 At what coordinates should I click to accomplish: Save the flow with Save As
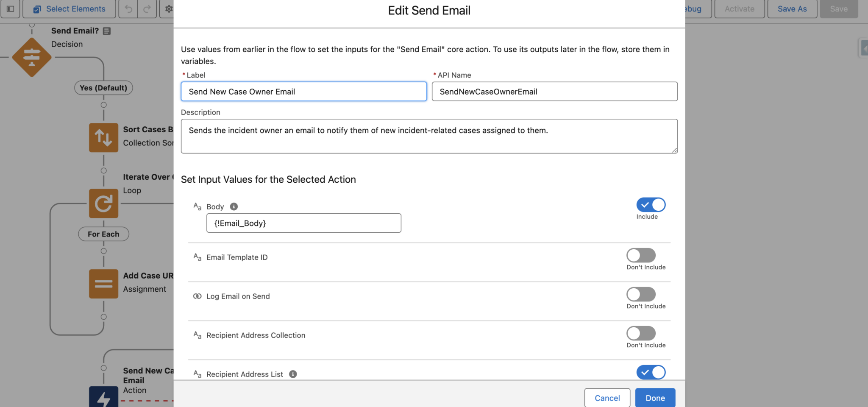tap(792, 8)
